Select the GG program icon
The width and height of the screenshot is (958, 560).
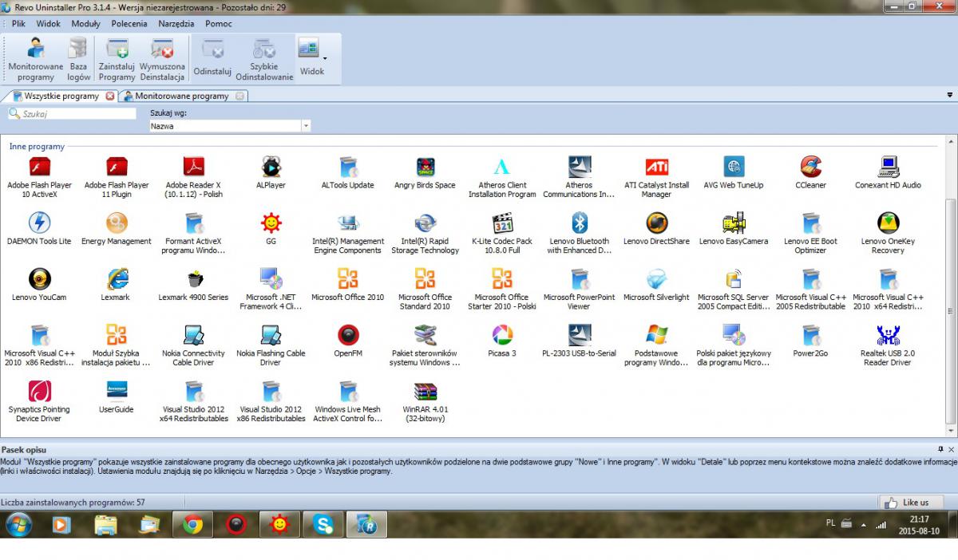271,229
